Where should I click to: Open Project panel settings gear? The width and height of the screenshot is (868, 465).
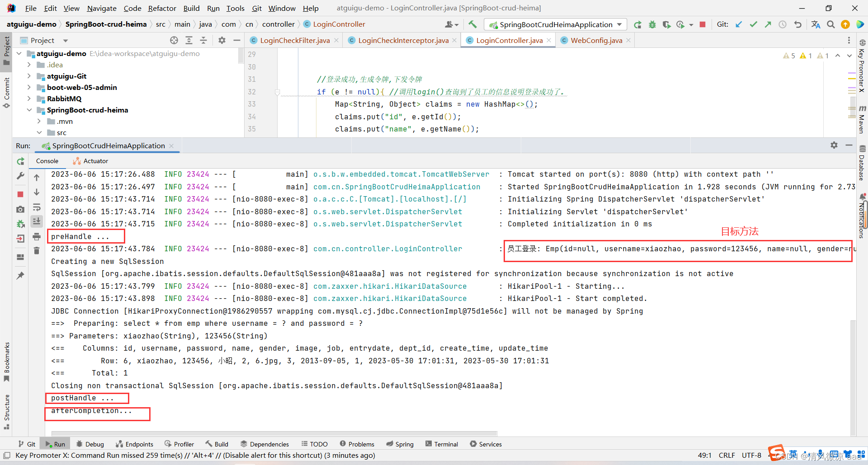(x=222, y=40)
